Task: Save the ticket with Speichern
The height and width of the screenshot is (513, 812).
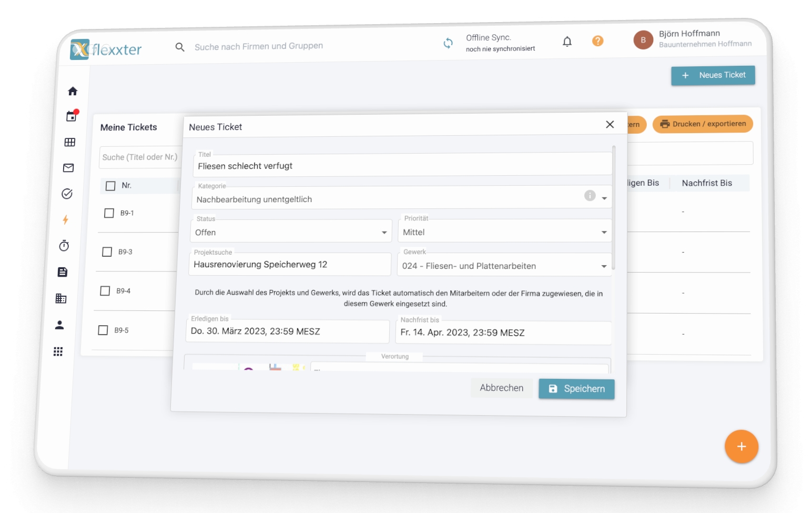Action: tap(576, 389)
